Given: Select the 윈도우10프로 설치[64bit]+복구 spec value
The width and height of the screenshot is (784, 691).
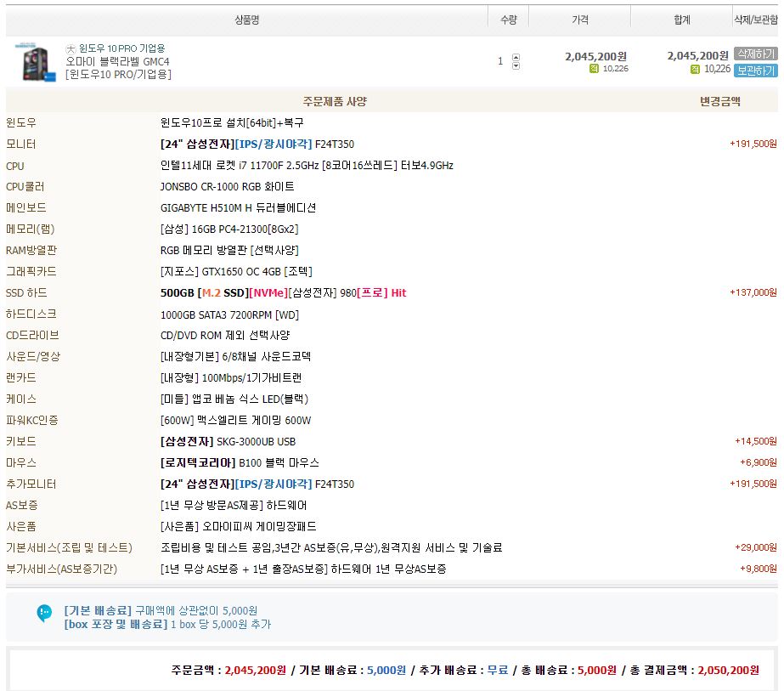Looking at the screenshot, I should pos(232,123).
